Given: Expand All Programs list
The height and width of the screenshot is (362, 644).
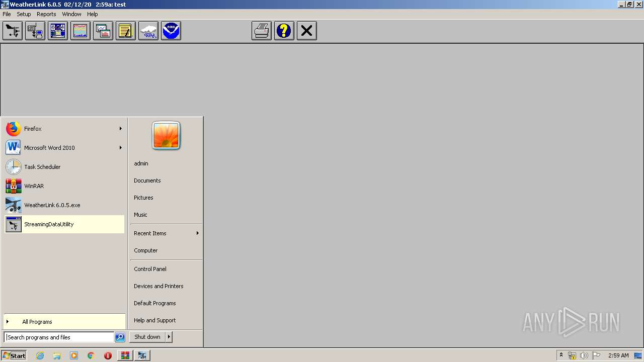Looking at the screenshot, I should coord(64,322).
